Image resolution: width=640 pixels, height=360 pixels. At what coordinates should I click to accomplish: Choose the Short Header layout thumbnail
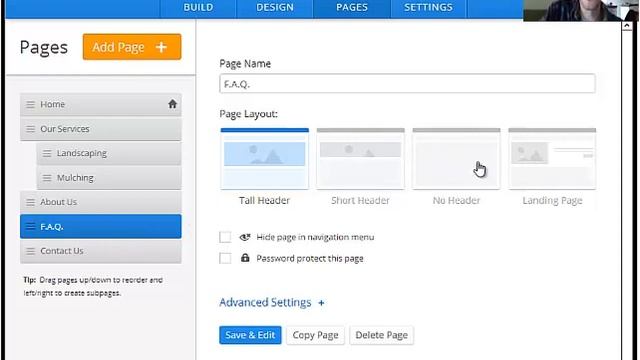(x=360, y=159)
